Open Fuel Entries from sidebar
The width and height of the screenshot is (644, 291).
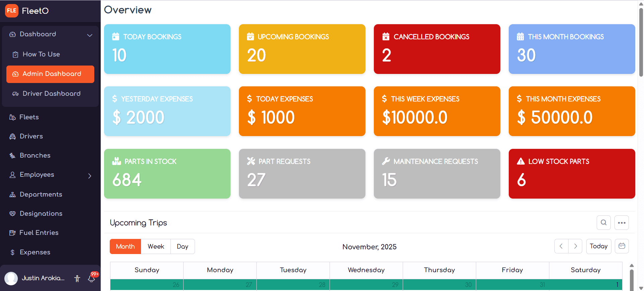[39, 233]
